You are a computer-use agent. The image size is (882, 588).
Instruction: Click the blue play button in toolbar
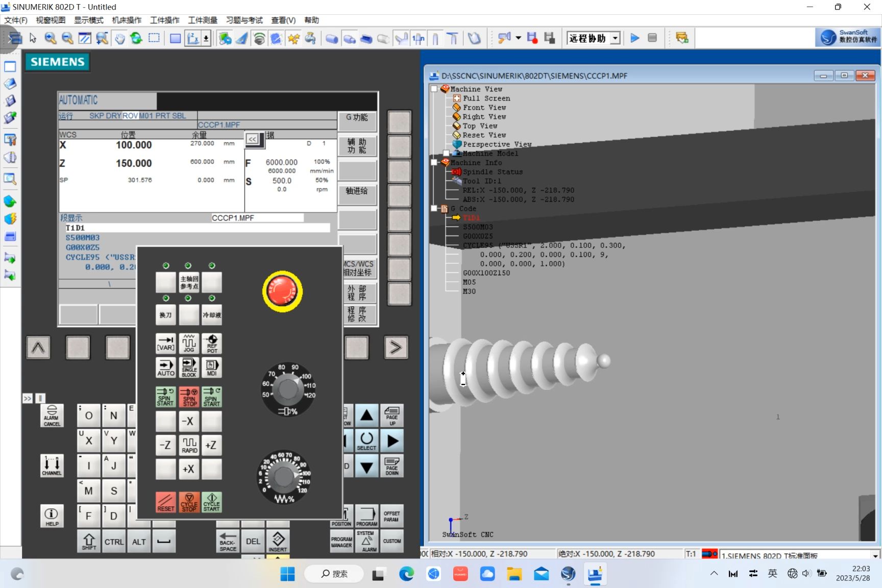(x=634, y=38)
